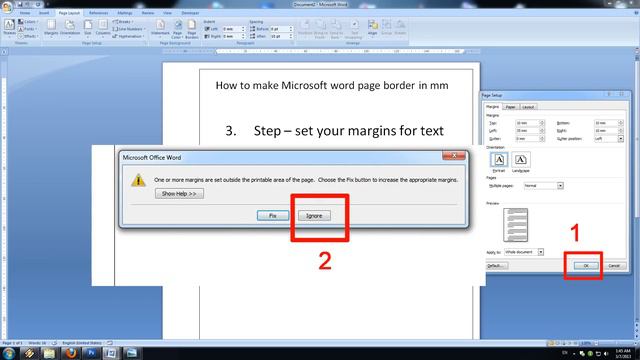
Task: Click Page Color ribbon button
Action: pyautogui.click(x=178, y=29)
